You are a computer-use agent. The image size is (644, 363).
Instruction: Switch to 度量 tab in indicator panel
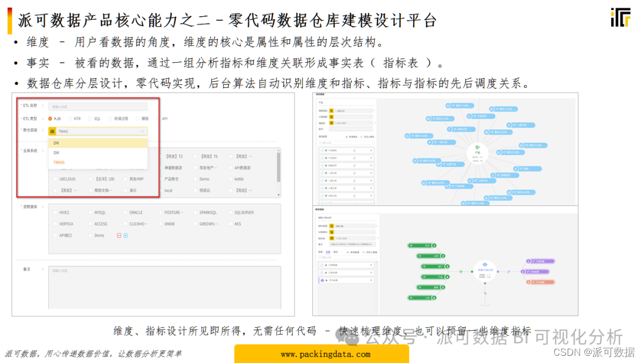328,252
